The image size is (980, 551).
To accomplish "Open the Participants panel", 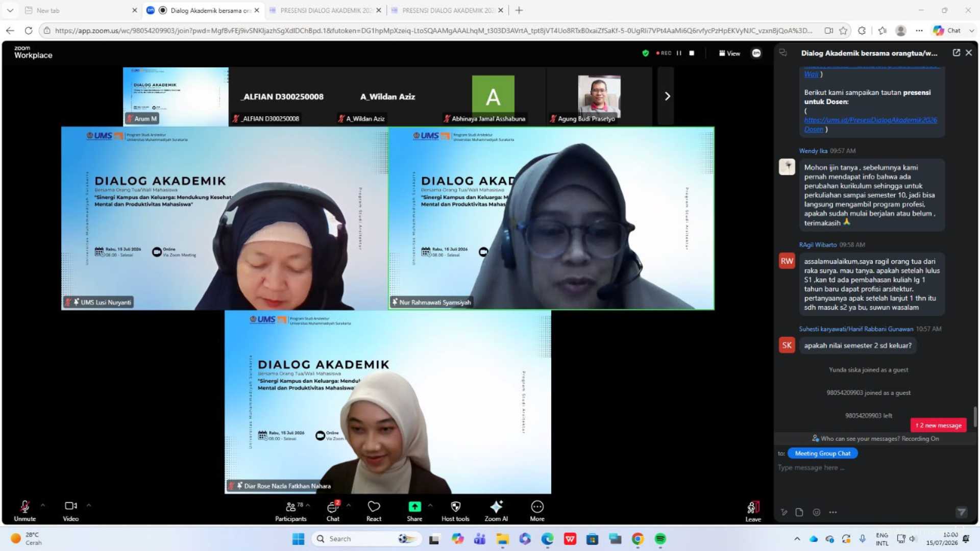I will 291,510.
